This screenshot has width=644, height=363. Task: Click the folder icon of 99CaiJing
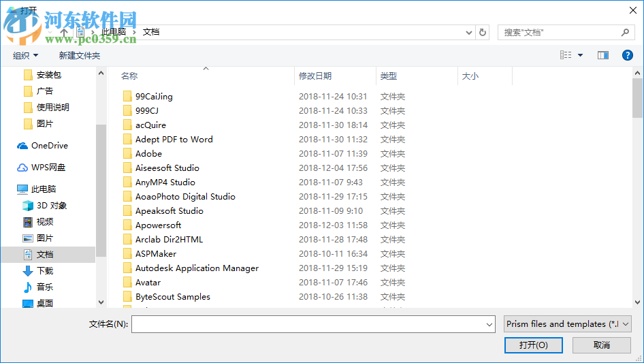(x=127, y=96)
